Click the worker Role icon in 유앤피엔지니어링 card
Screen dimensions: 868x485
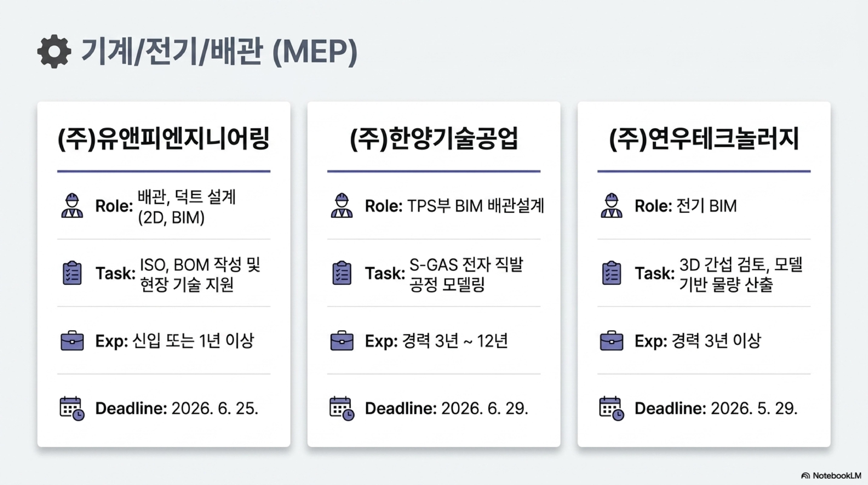coord(72,205)
